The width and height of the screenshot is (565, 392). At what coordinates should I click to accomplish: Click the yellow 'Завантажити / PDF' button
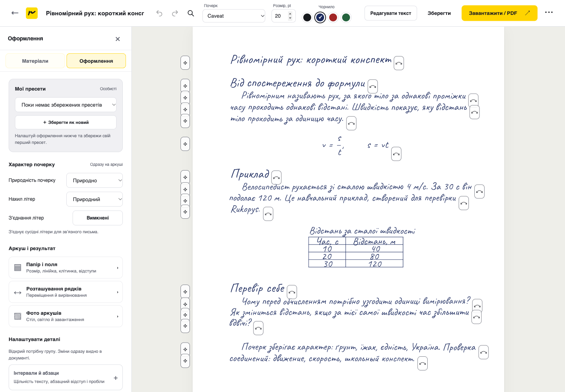coord(499,13)
